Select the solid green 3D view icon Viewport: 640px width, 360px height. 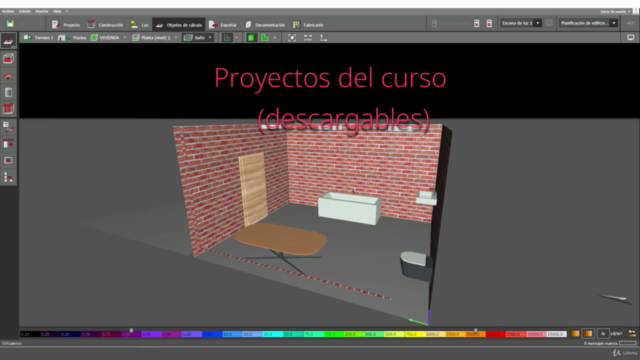click(251, 38)
